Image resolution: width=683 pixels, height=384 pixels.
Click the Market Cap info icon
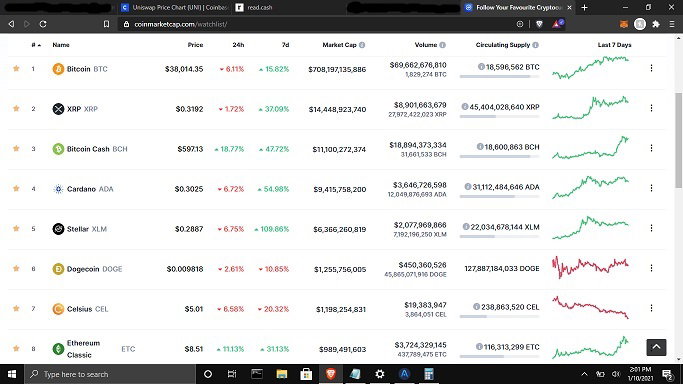[362, 45]
